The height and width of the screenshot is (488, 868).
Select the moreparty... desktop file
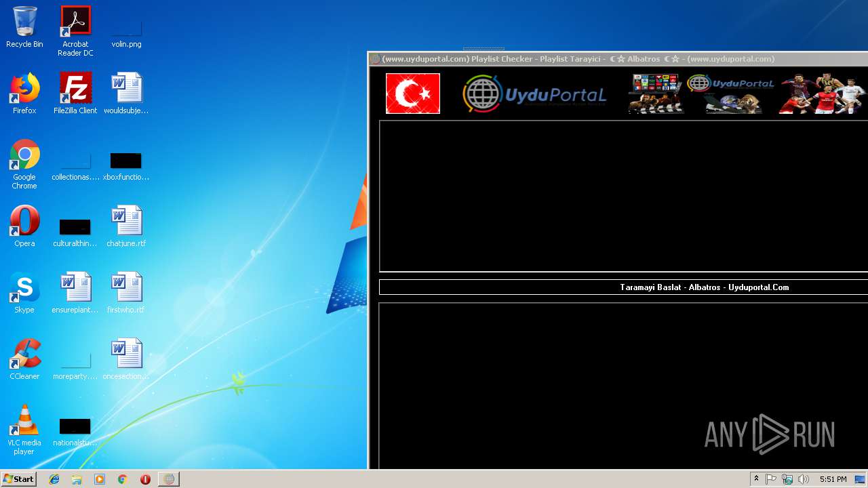point(75,366)
